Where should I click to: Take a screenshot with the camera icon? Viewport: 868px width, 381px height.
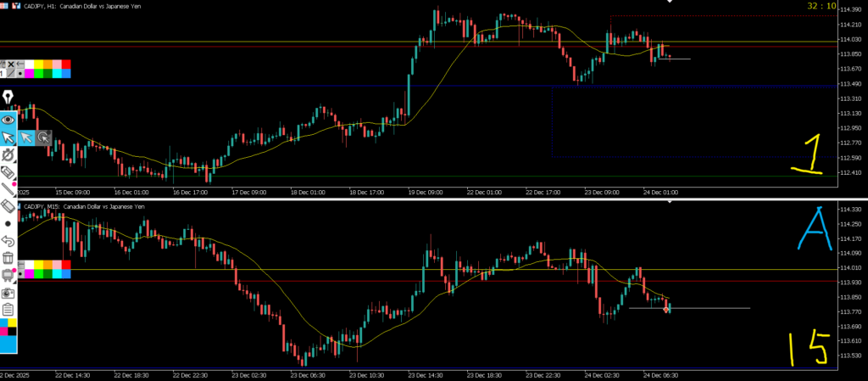[x=8, y=292]
